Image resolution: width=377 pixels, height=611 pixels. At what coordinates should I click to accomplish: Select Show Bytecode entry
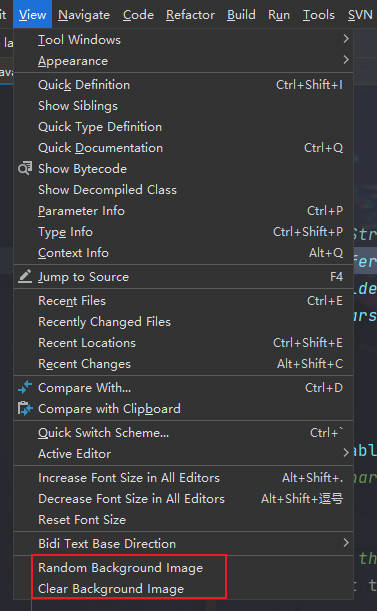(x=184, y=169)
